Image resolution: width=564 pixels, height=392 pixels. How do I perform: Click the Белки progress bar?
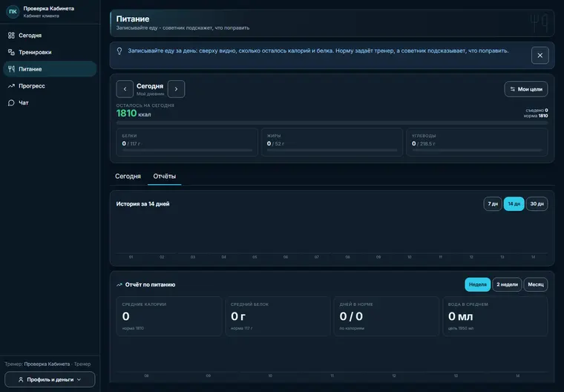click(187, 150)
